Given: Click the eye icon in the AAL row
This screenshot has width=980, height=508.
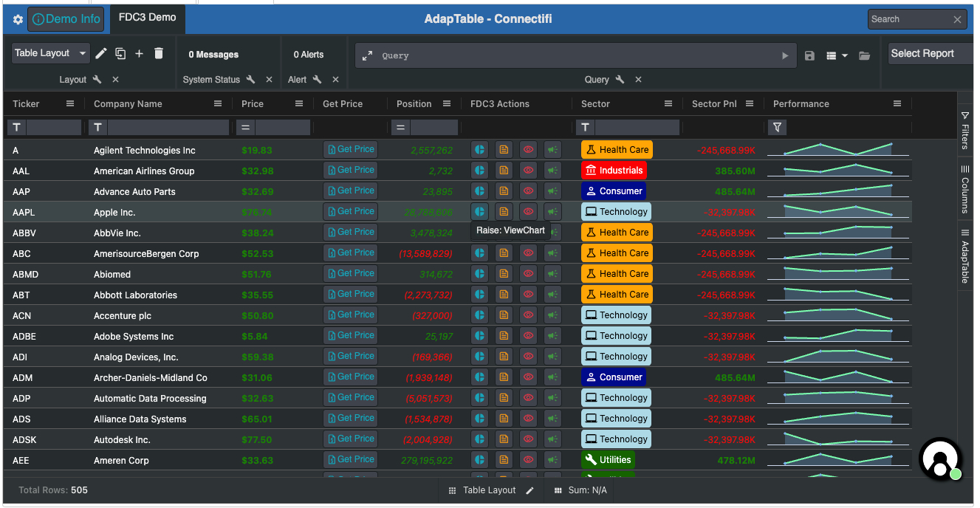Looking at the screenshot, I should click(x=528, y=171).
